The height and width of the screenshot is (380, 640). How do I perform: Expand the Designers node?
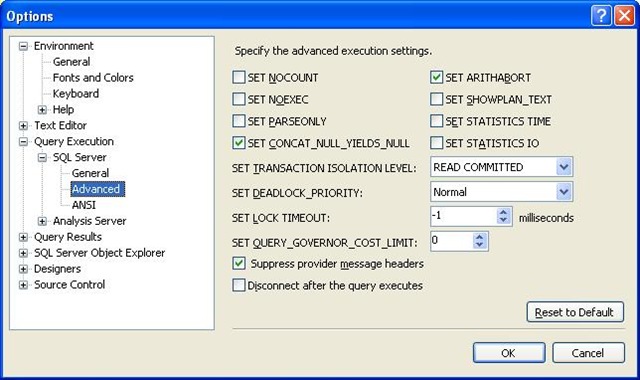pos(23,269)
